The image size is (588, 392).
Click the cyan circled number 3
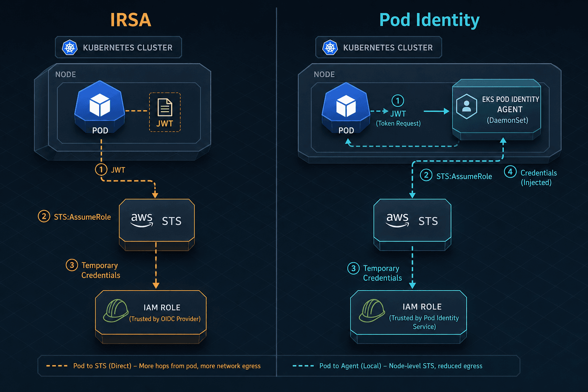click(x=353, y=268)
